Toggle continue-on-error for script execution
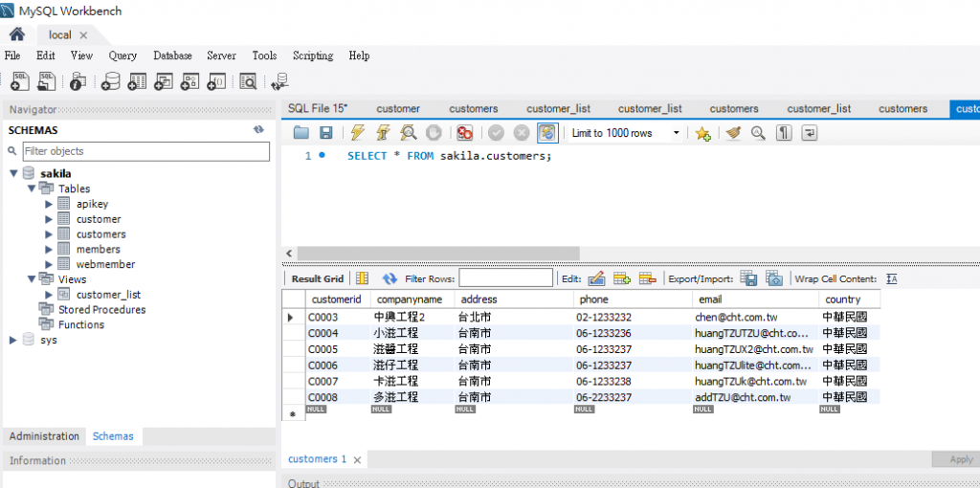The image size is (980, 488). pos(464,132)
